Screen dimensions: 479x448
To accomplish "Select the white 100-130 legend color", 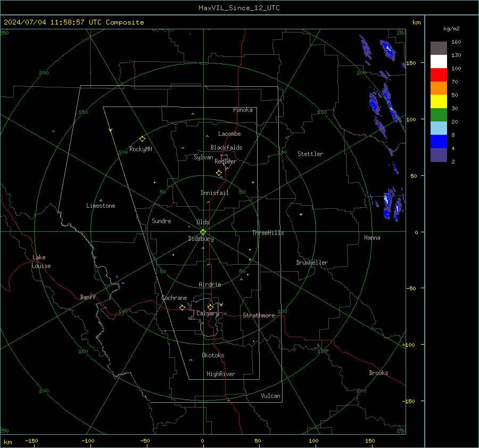I will pyautogui.click(x=439, y=62).
